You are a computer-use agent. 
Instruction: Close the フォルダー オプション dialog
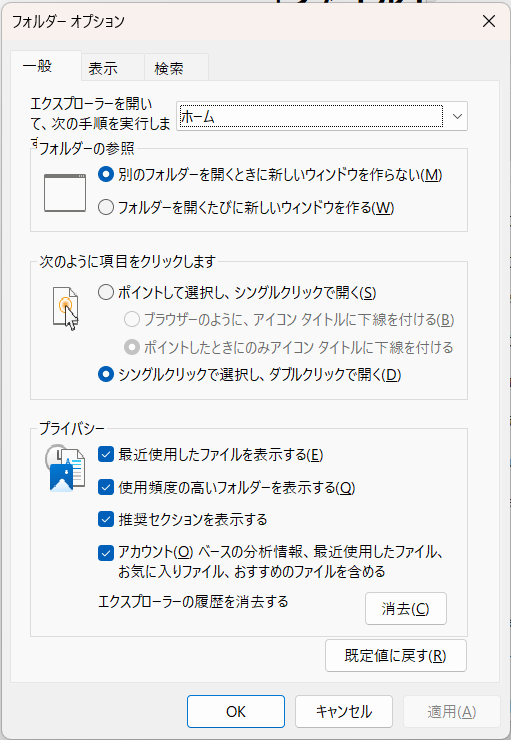[x=489, y=21]
